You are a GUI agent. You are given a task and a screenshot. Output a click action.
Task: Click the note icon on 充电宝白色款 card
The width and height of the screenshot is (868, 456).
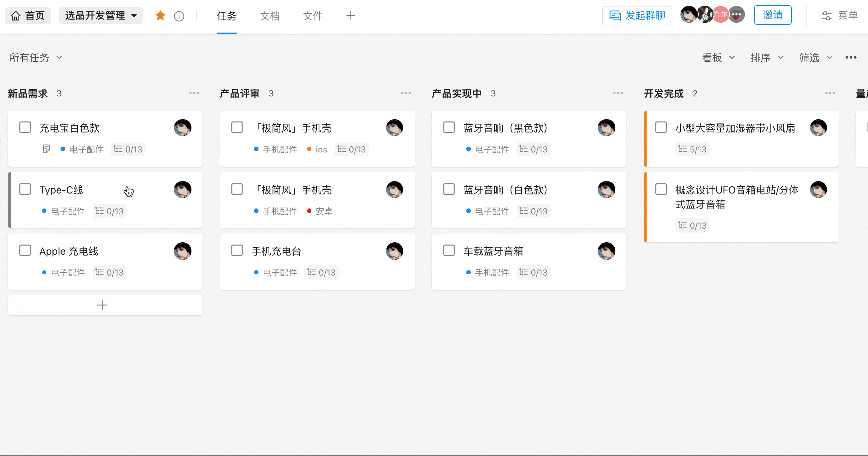click(x=47, y=149)
